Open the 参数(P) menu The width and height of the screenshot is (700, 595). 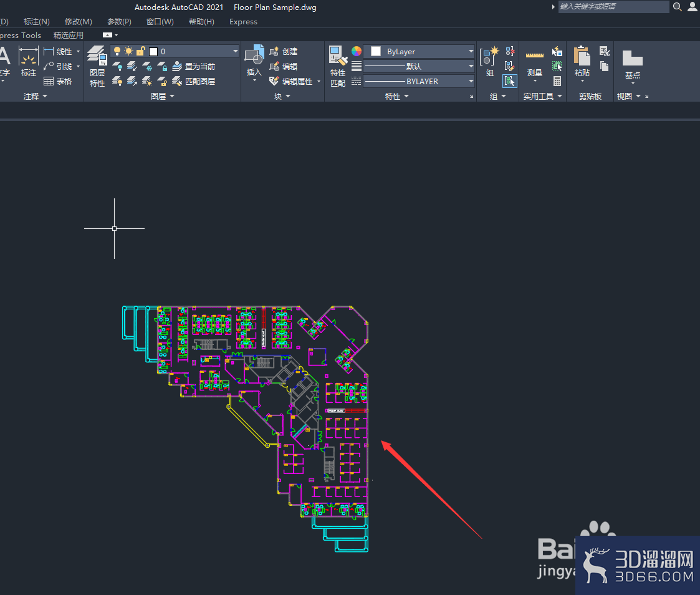pyautogui.click(x=119, y=21)
